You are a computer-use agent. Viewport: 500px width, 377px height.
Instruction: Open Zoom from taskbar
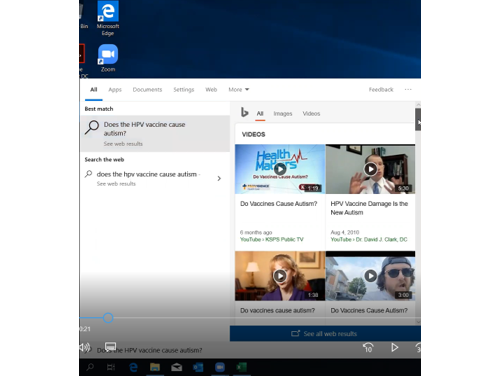pos(220,367)
